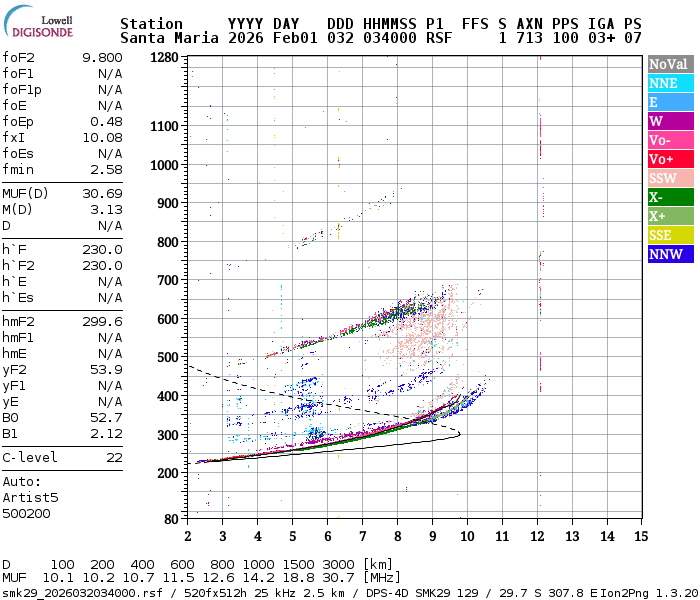
Task: Click the 1000 km height axis label
Action: (164, 165)
